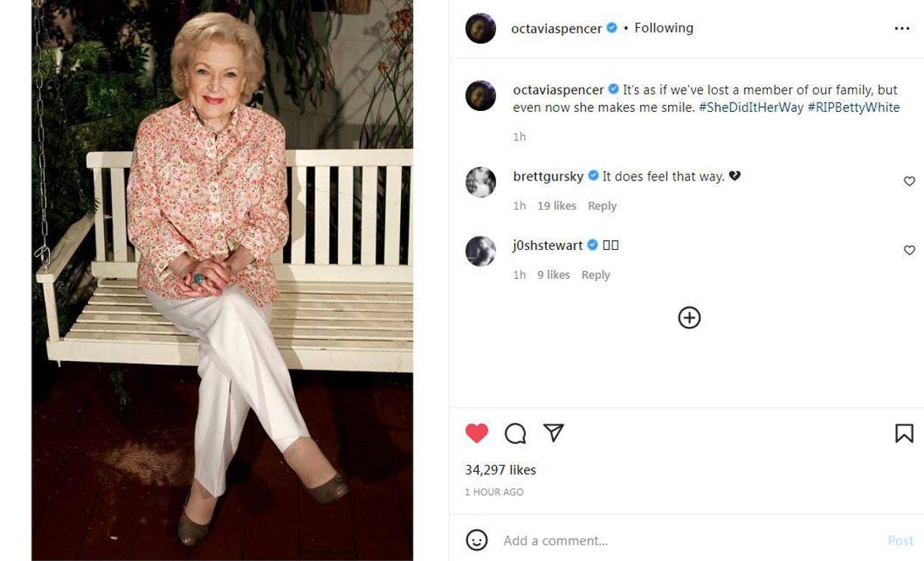924x561 pixels.
Task: Share the post using the paper plane icon
Action: pyautogui.click(x=554, y=432)
